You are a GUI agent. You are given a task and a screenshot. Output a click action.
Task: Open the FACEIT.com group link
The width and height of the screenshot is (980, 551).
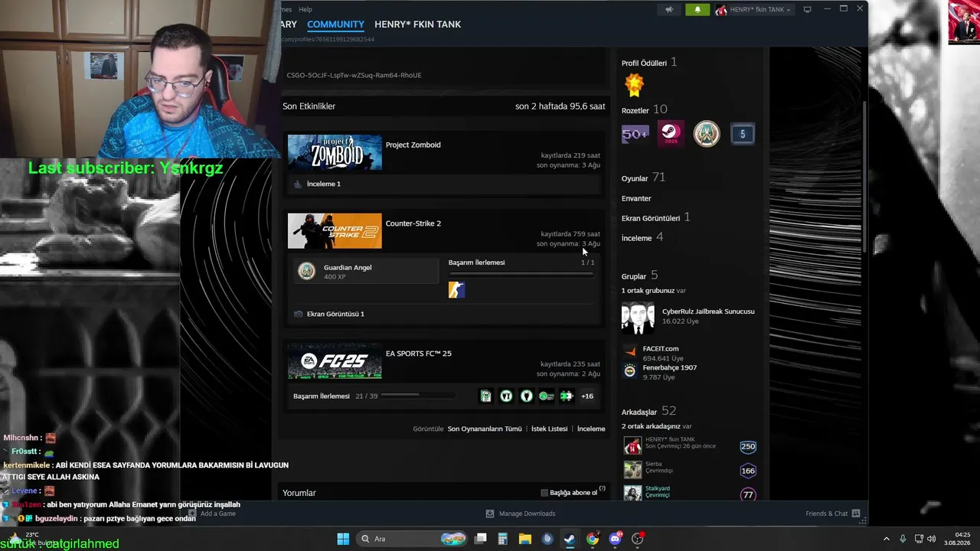click(x=661, y=349)
